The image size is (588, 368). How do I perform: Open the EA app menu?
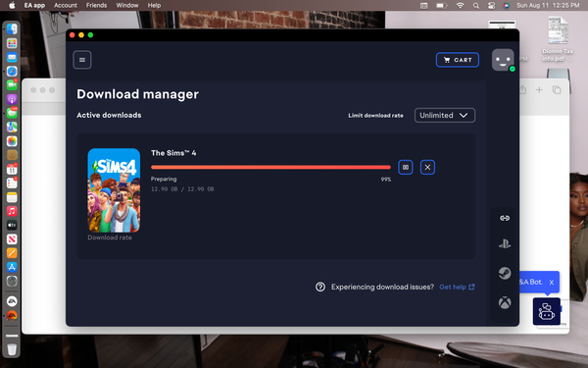pyautogui.click(x=34, y=5)
